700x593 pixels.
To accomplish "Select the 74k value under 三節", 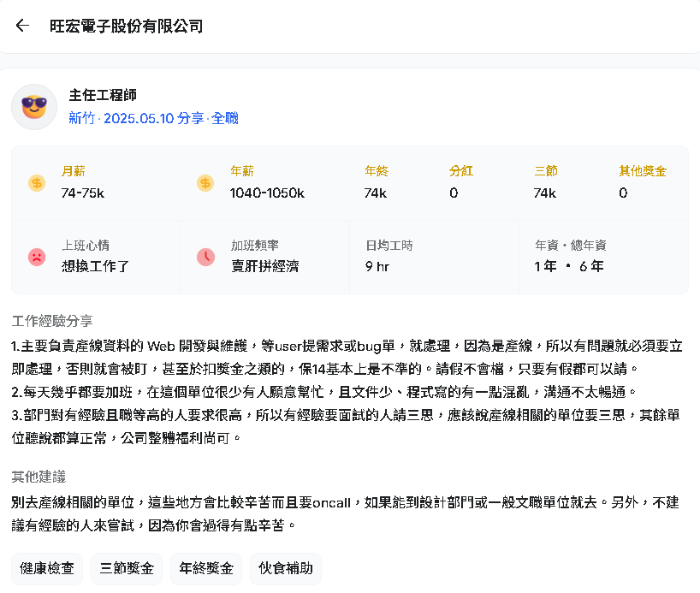I will [544, 193].
